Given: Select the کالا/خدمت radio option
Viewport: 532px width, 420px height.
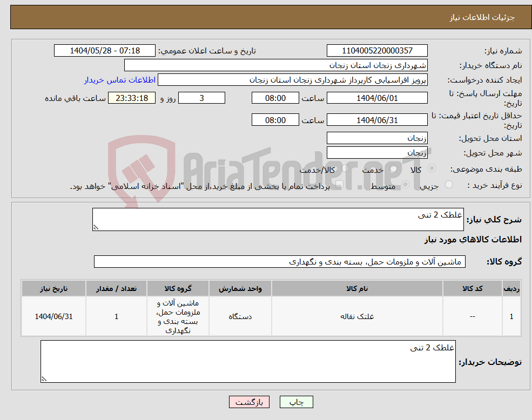Looking at the screenshot, I should point(344,168).
